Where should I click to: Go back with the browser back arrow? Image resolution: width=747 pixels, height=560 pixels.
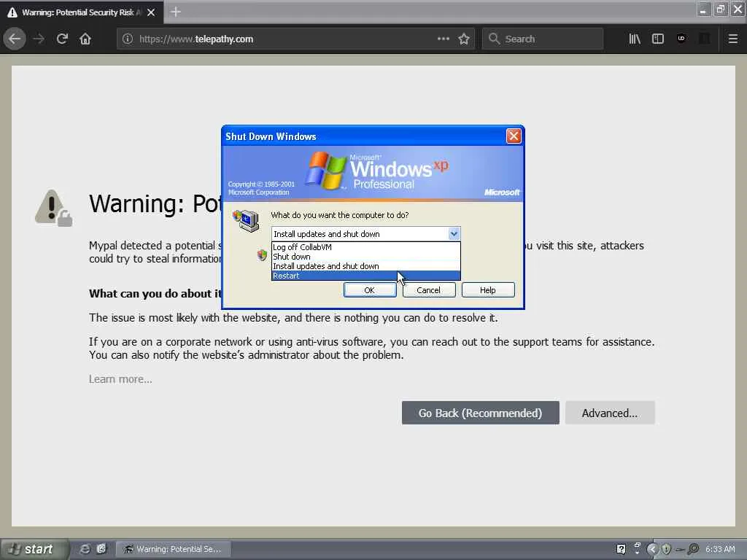click(x=15, y=39)
